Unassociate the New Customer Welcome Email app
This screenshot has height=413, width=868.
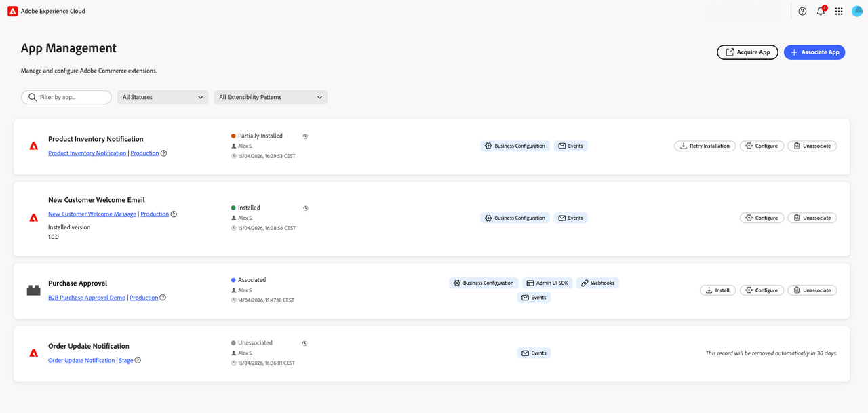[x=812, y=218]
